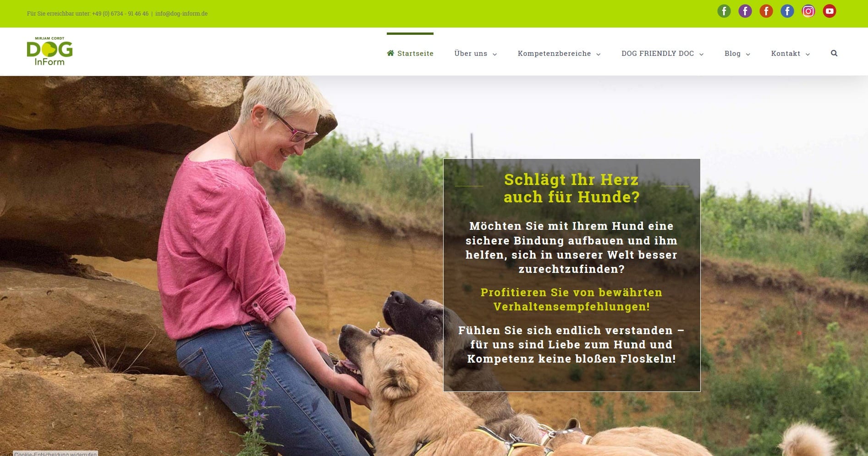Image resolution: width=868 pixels, height=456 pixels.
Task: Click the info@dog-inform.de email link
Action: pos(181,13)
